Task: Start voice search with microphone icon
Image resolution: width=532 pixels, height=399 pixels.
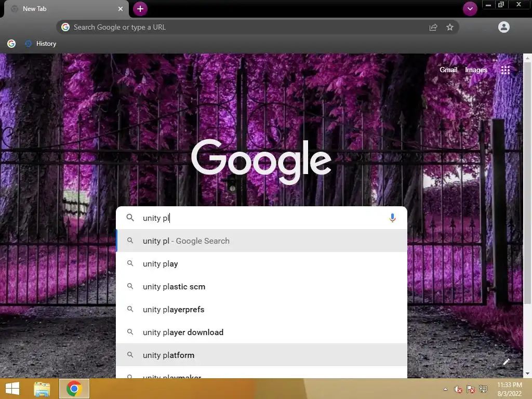Action: point(392,218)
